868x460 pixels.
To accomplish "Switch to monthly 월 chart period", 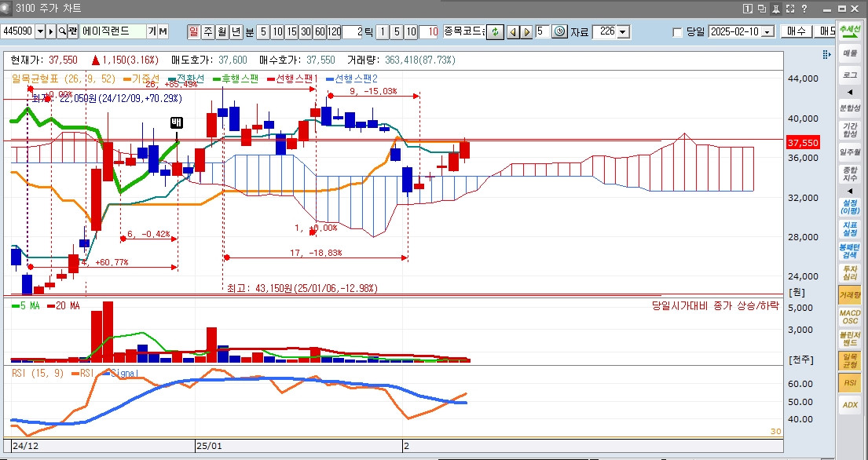I will (x=222, y=32).
